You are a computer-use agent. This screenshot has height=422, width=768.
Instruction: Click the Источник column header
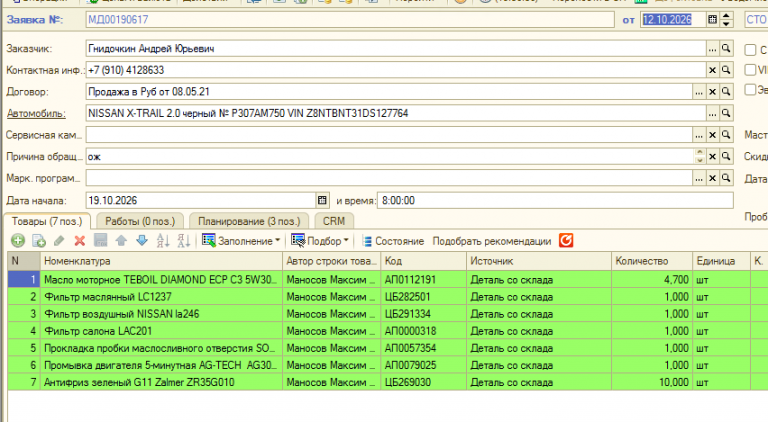pos(539,261)
